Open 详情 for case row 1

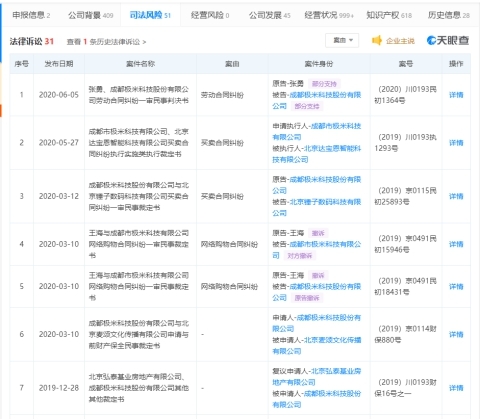(x=456, y=95)
